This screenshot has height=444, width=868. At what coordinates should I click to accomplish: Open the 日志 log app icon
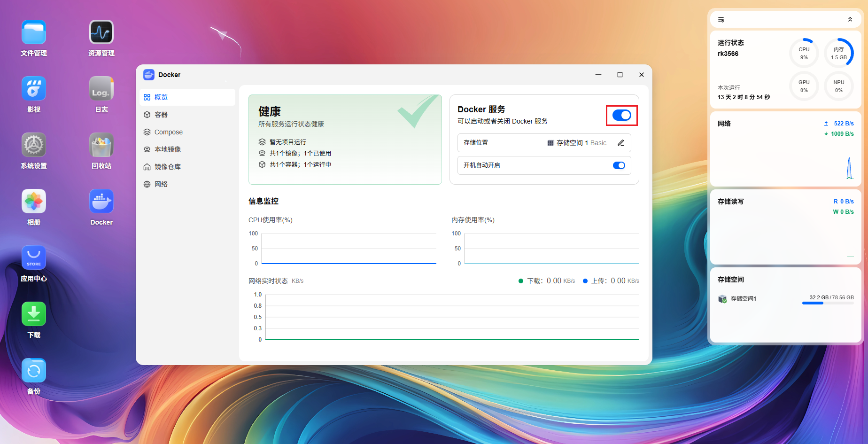point(101,89)
